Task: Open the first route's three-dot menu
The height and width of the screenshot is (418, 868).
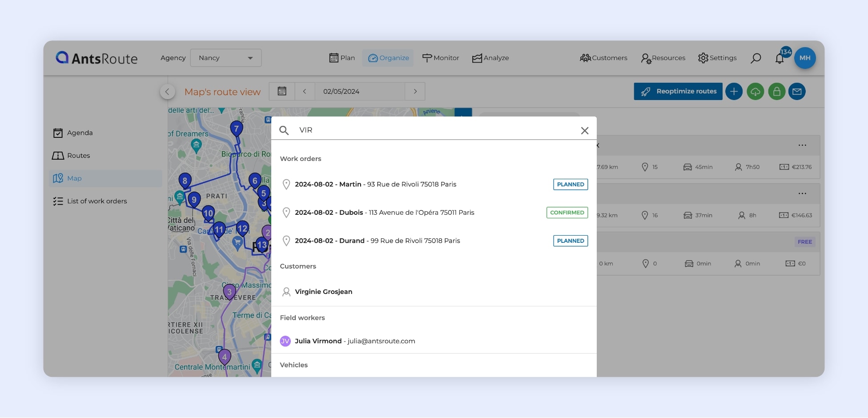Action: pos(802,145)
